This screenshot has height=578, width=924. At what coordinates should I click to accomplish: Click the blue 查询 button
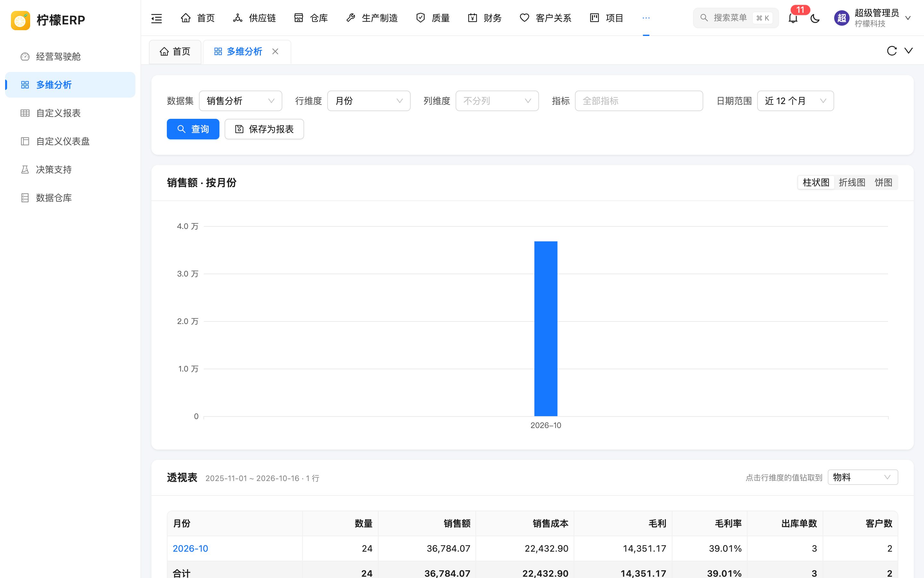tap(193, 129)
